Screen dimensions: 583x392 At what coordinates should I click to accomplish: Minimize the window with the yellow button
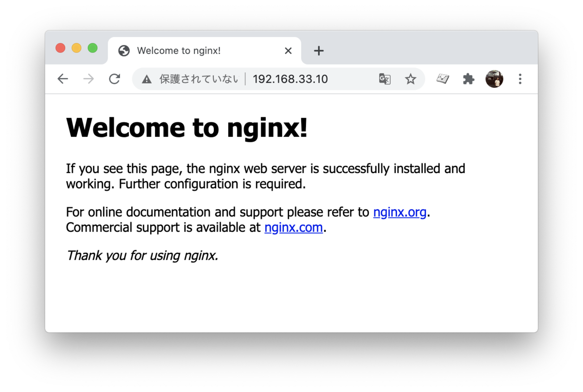(76, 48)
